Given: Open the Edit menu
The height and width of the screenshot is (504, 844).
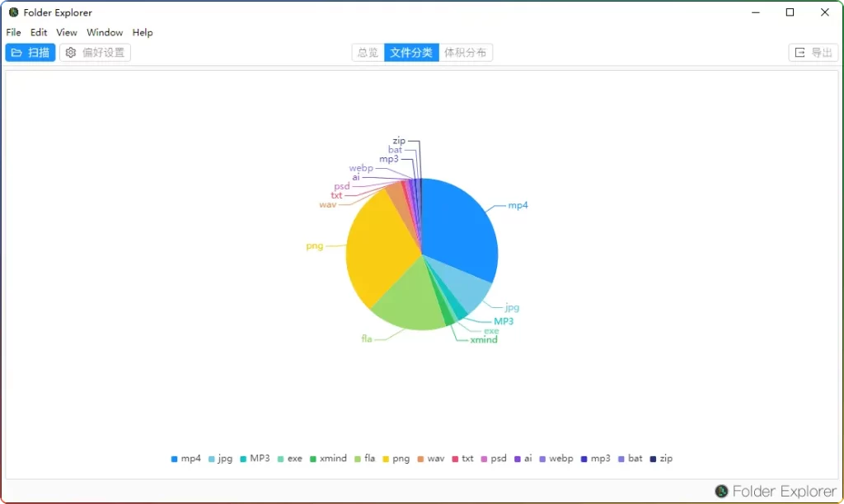Looking at the screenshot, I should (39, 32).
